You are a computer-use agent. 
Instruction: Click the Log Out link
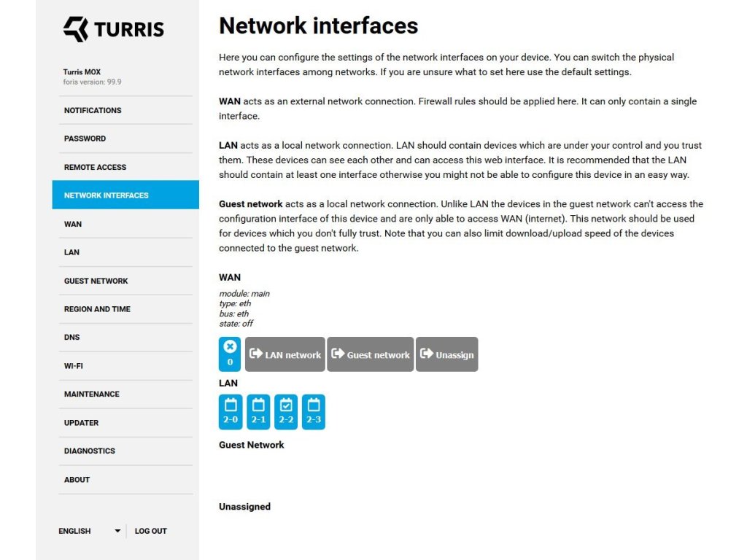point(151,531)
